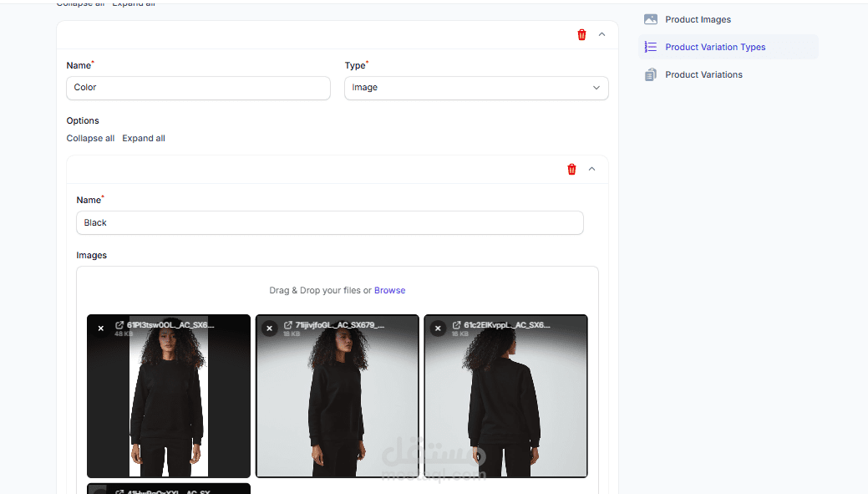
Task: Collapse the Black option panel
Action: pos(591,169)
